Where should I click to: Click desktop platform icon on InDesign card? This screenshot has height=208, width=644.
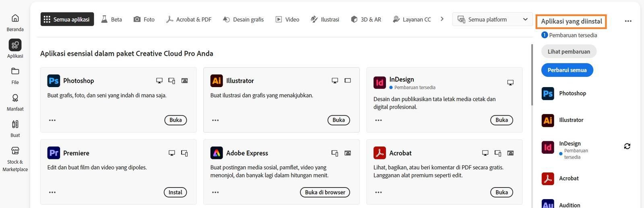point(510,83)
